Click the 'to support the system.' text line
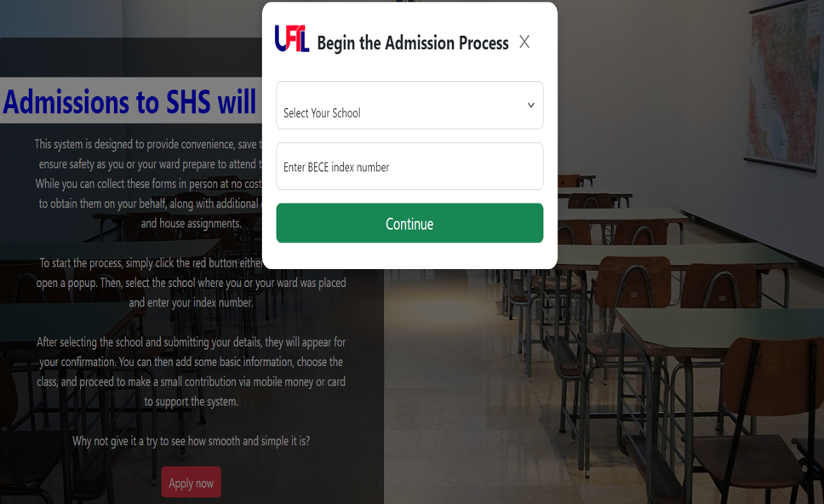This screenshot has width=824, height=504. 191,402
